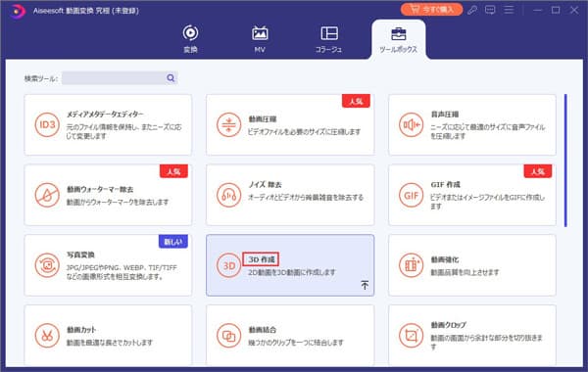Click the 2D to 3D description text
The image size is (588, 372).
[292, 272]
